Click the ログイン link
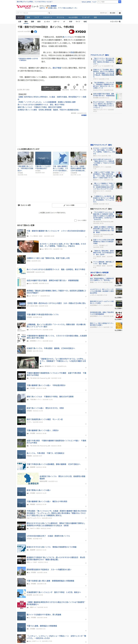The image size is (138, 644). coord(42,8)
